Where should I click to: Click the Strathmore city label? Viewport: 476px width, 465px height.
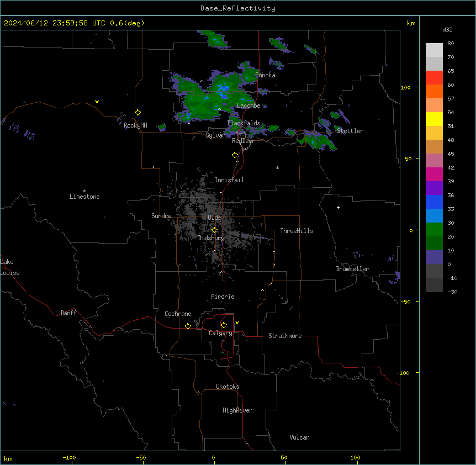click(285, 336)
